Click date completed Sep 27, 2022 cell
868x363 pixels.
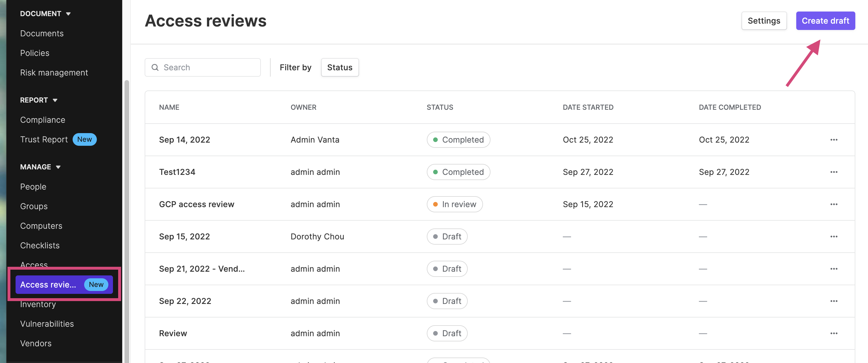[x=724, y=172]
